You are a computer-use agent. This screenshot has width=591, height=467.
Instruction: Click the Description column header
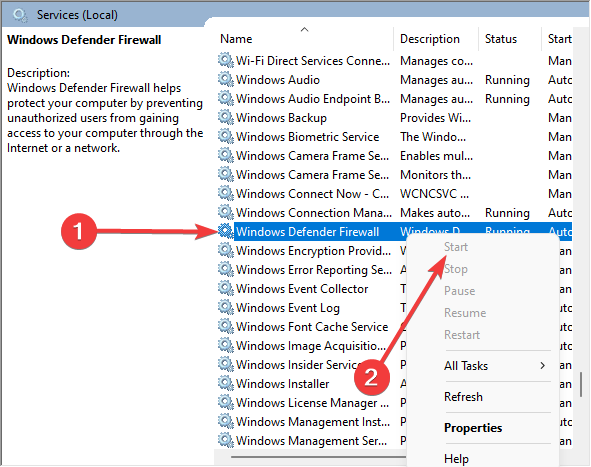pyautogui.click(x=430, y=39)
